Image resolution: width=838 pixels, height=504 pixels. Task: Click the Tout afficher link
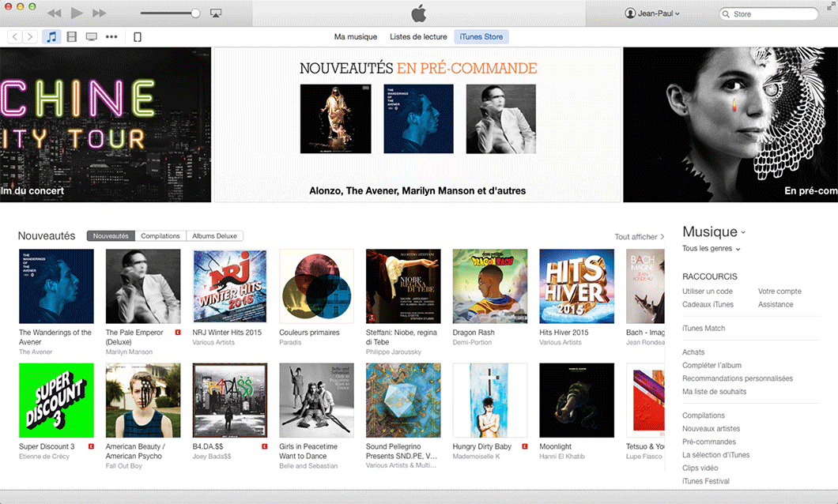point(640,236)
